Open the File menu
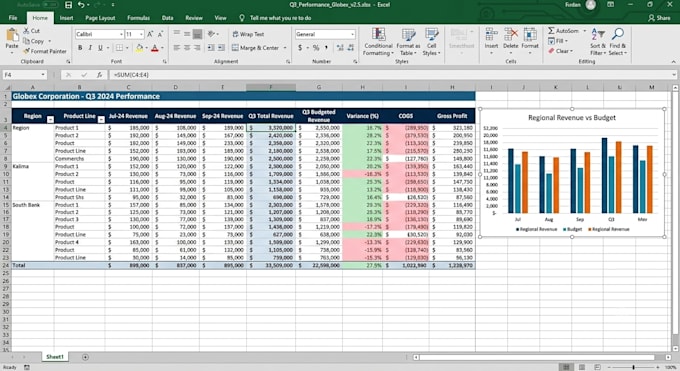 pos(13,18)
